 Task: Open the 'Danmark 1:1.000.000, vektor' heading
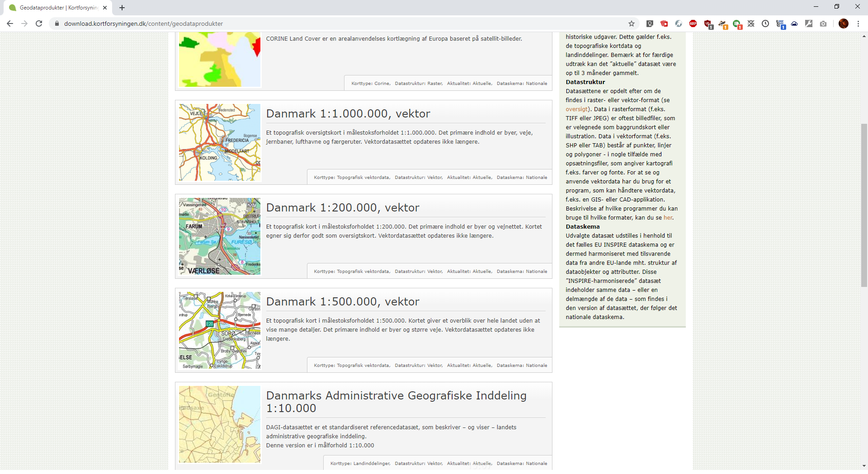click(348, 113)
